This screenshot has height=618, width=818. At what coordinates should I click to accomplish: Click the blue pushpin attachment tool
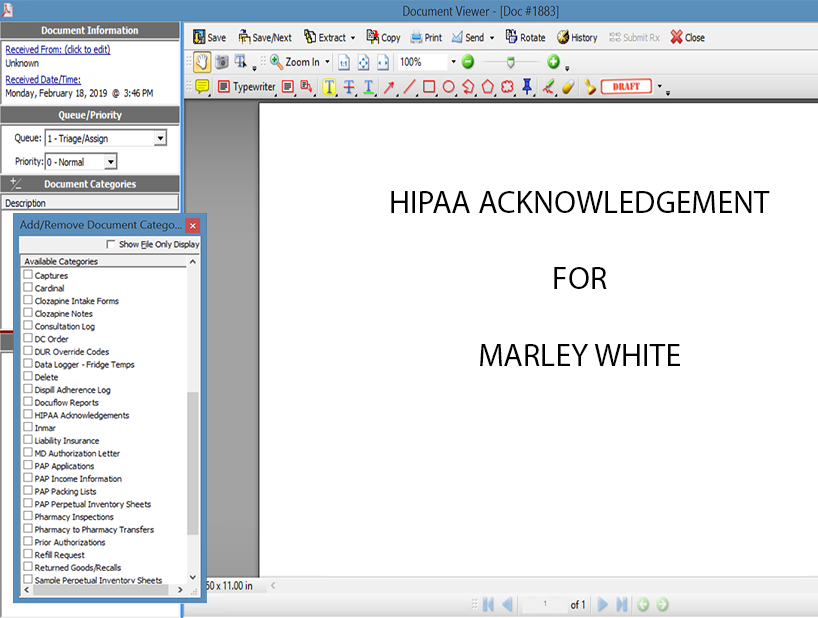click(x=527, y=87)
